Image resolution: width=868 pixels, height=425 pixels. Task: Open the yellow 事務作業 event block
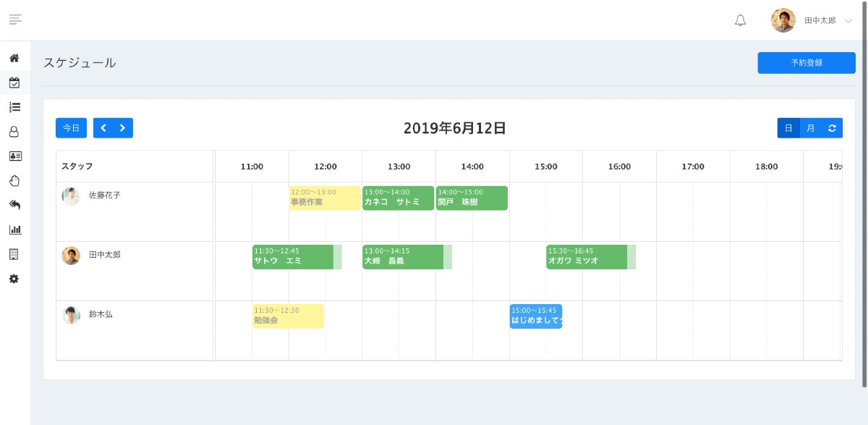pyautogui.click(x=325, y=198)
